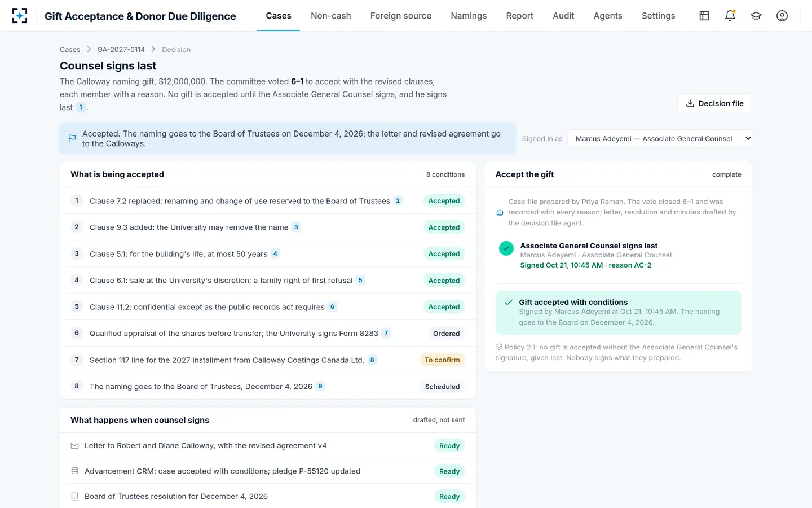This screenshot has width=812, height=508.
Task: Open the Signed in as dropdown
Action: point(660,138)
